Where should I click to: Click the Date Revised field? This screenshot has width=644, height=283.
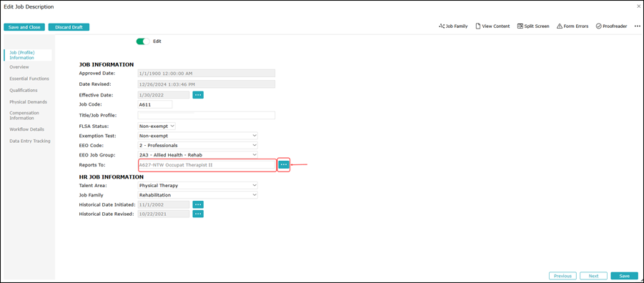tap(206, 84)
